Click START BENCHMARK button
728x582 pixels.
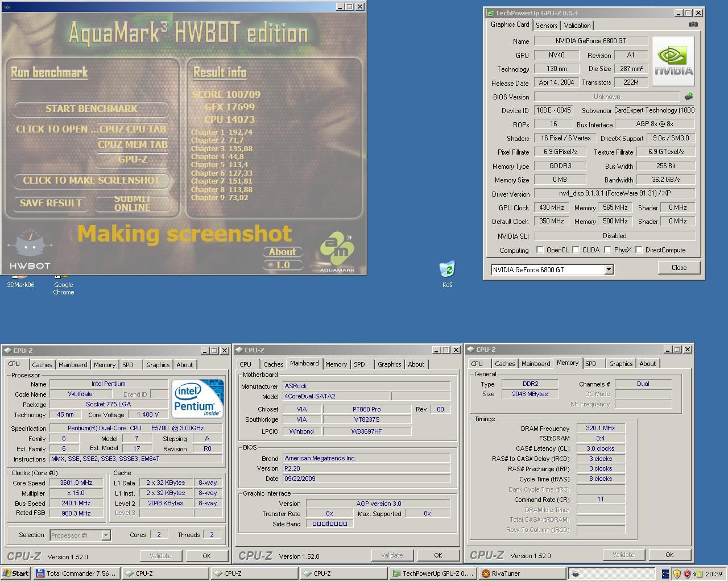92,109
